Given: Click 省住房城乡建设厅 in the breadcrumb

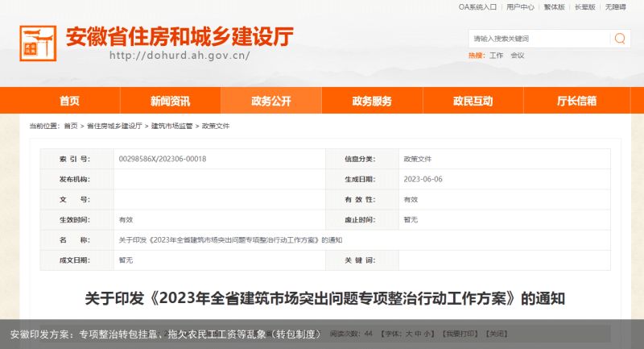Looking at the screenshot, I should click(x=114, y=127).
